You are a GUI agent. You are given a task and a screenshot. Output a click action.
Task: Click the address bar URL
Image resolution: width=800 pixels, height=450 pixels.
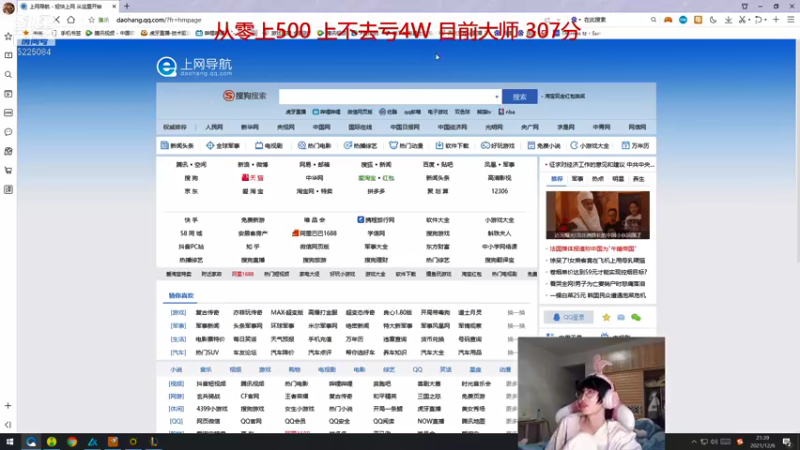159,20
